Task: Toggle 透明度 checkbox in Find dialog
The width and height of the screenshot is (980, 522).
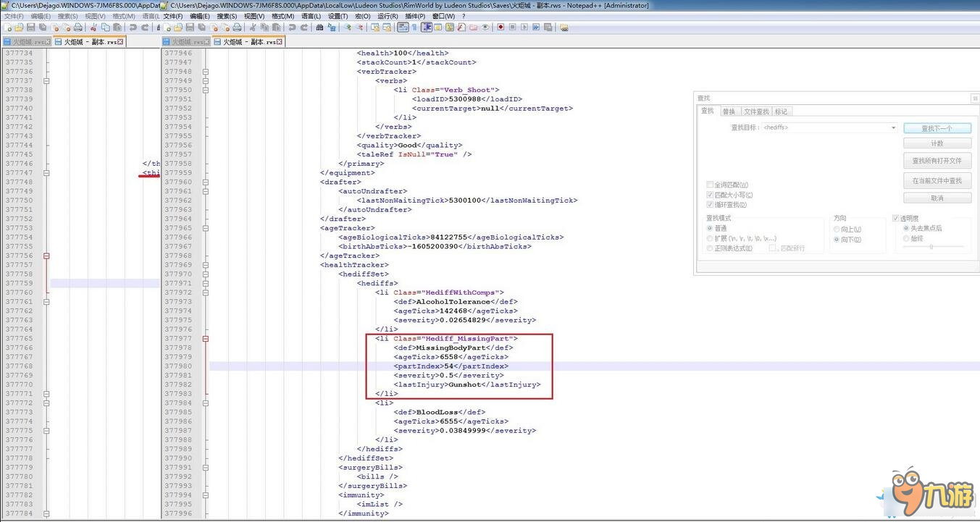Action: coord(896,218)
